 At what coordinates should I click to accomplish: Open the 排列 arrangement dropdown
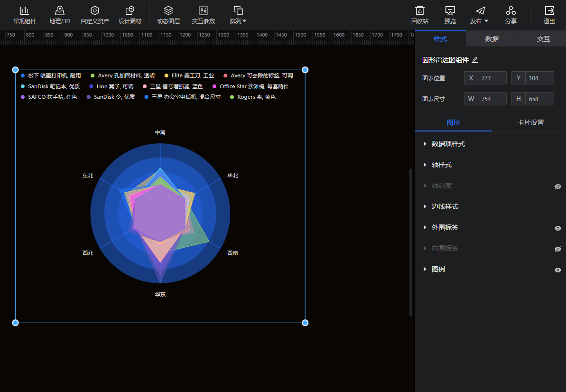pyautogui.click(x=238, y=15)
